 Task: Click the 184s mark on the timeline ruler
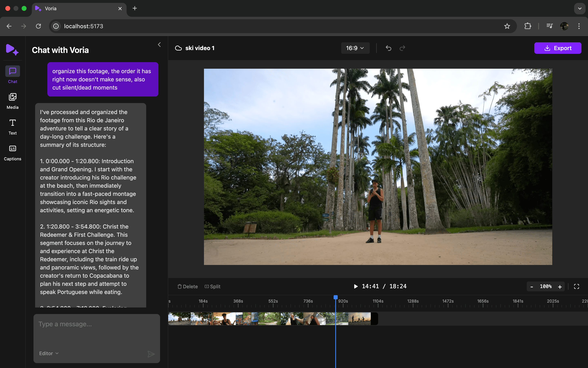click(x=203, y=301)
